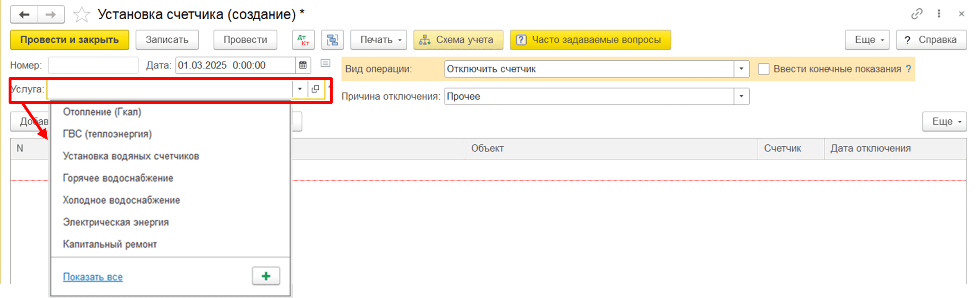Add form to favorites with star icon

tap(82, 15)
